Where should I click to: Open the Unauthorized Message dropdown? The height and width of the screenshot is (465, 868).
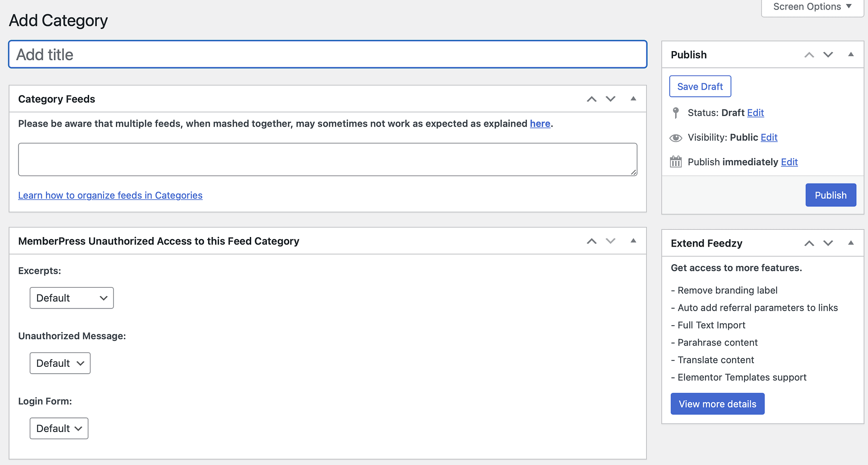click(x=60, y=363)
